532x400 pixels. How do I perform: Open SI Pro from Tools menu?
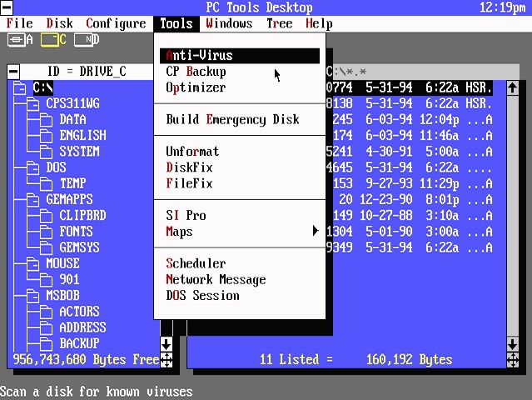[240, 215]
